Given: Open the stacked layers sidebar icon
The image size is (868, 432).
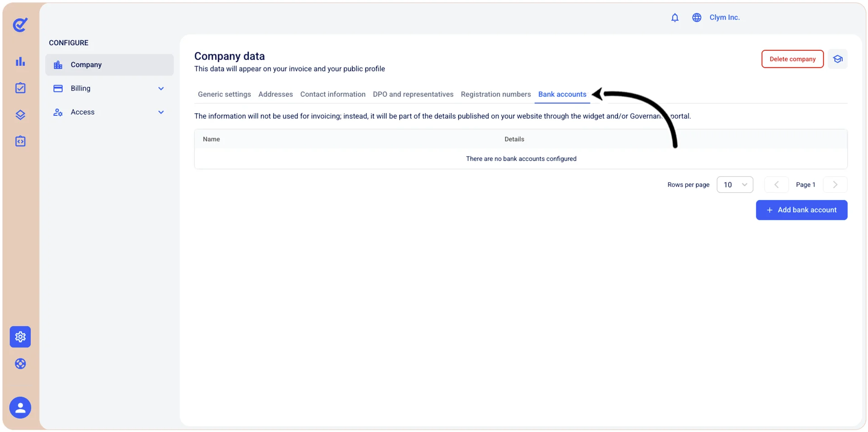Looking at the screenshot, I should click(20, 114).
